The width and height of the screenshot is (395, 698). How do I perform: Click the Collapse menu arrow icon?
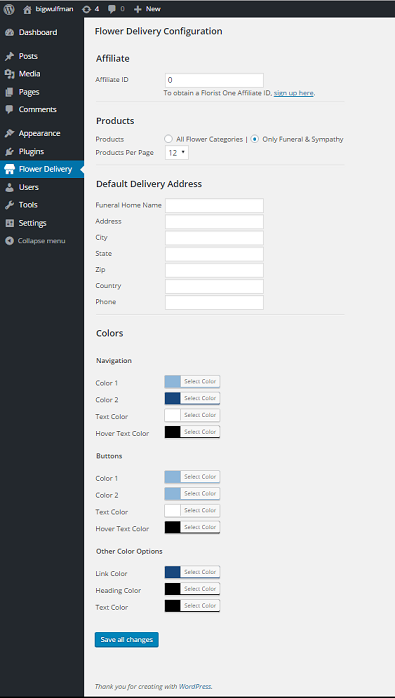point(9,241)
